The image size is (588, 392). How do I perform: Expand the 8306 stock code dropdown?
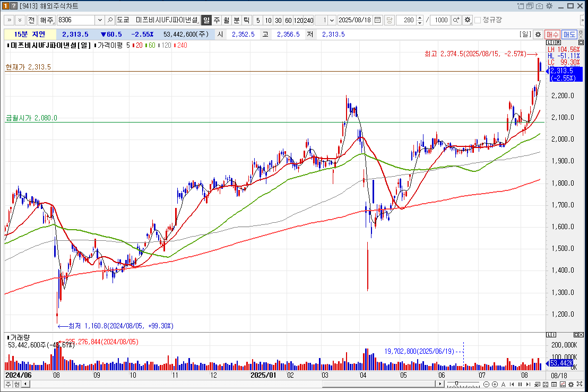point(100,20)
